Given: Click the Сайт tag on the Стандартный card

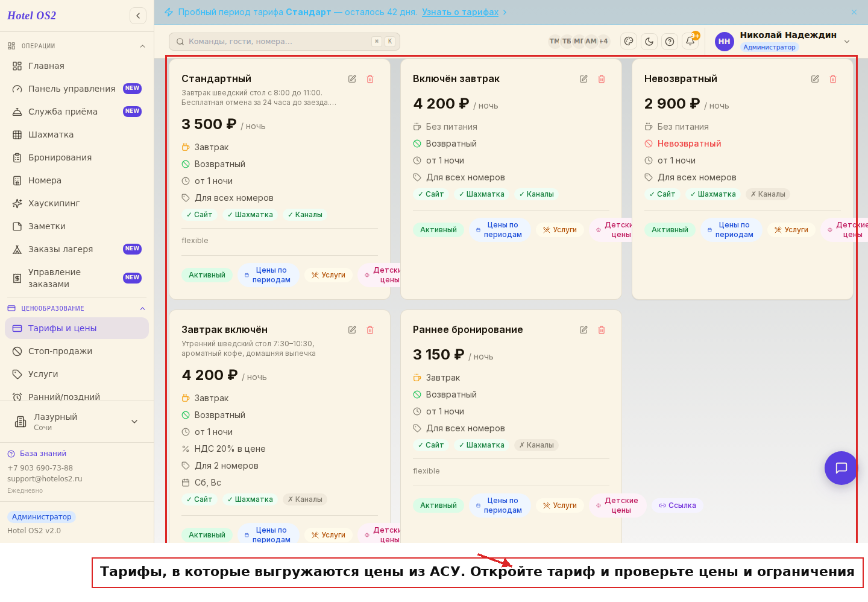Looking at the screenshot, I should pyautogui.click(x=200, y=215).
